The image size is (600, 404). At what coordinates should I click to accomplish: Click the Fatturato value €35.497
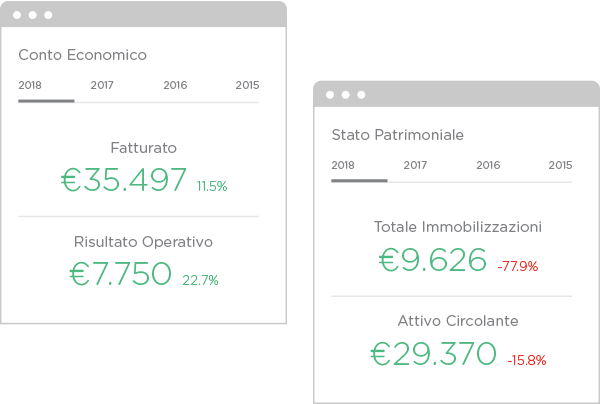[x=124, y=180]
